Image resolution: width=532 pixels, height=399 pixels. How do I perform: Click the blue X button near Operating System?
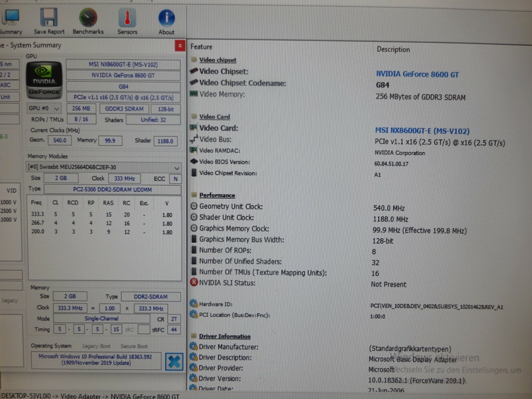[174, 361]
